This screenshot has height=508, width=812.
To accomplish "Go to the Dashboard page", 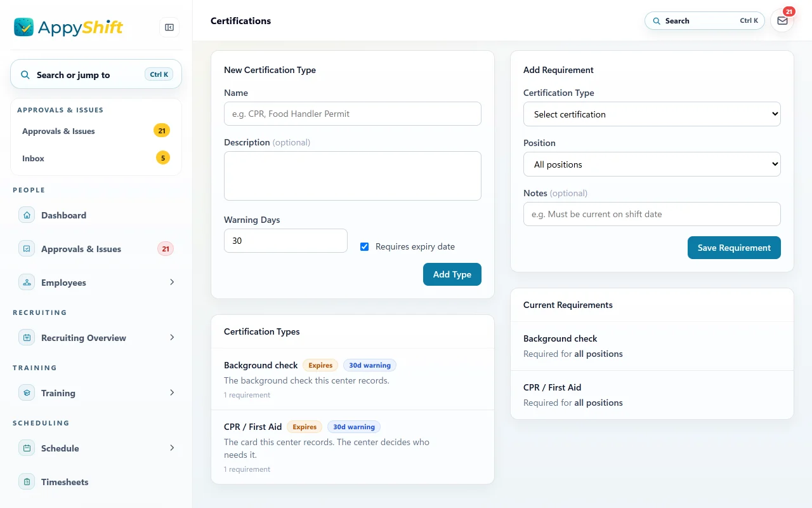I will [x=96, y=215].
